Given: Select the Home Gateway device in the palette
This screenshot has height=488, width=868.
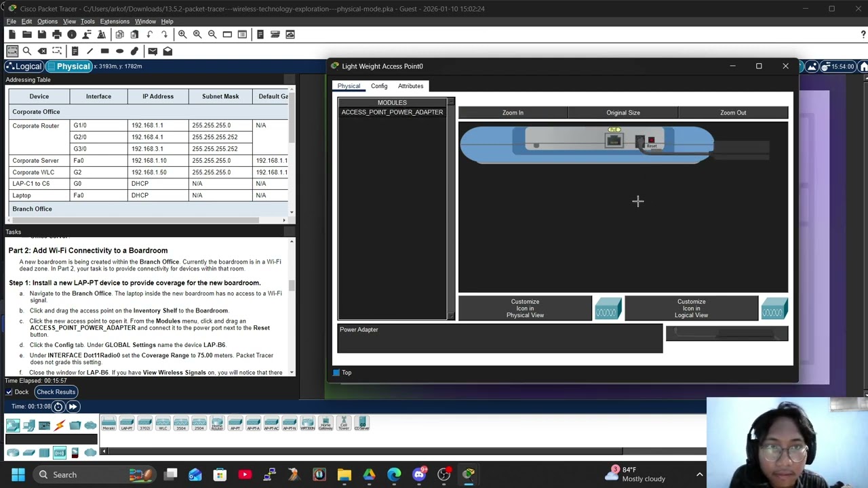Looking at the screenshot, I should [325, 424].
